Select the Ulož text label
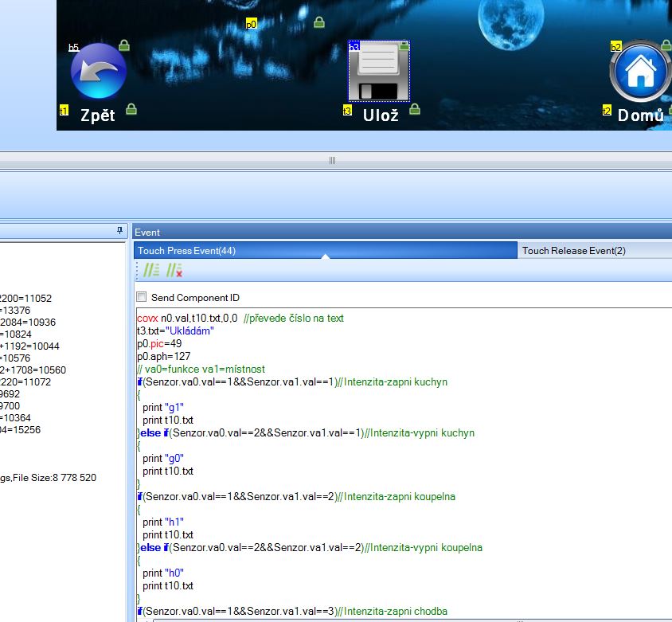 (381, 115)
